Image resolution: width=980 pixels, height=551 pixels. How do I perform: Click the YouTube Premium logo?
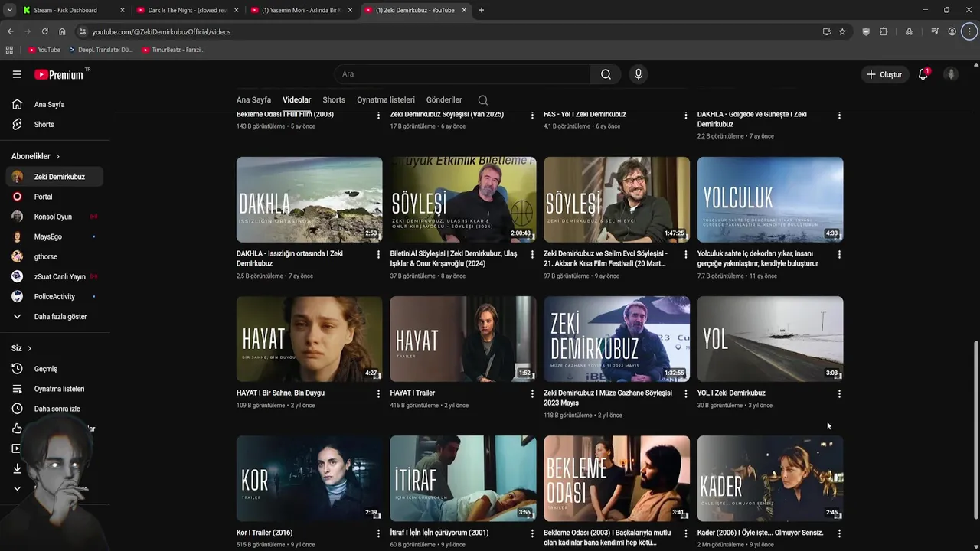[59, 74]
